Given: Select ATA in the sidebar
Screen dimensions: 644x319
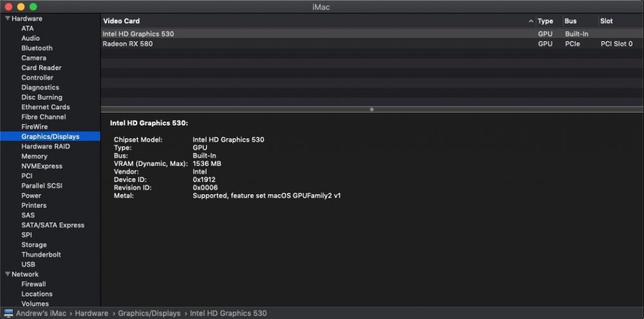Looking at the screenshot, I should [28, 28].
